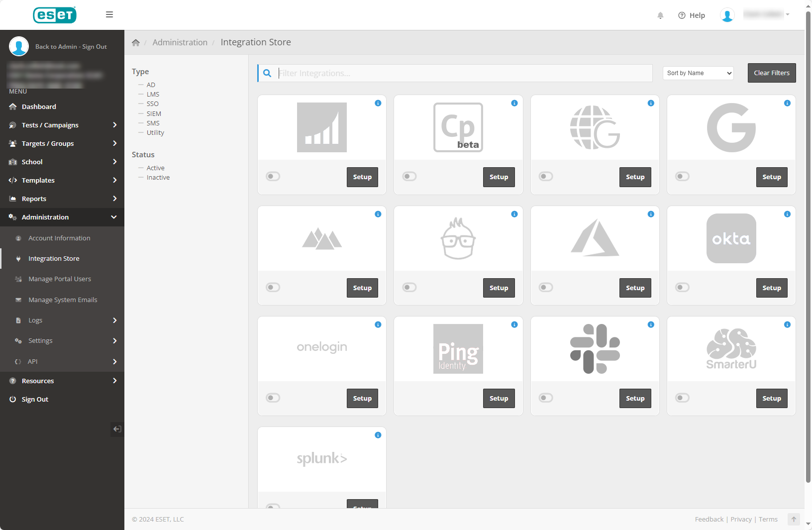This screenshot has width=812, height=530.
Task: Expand the Resources menu
Action: (62, 381)
